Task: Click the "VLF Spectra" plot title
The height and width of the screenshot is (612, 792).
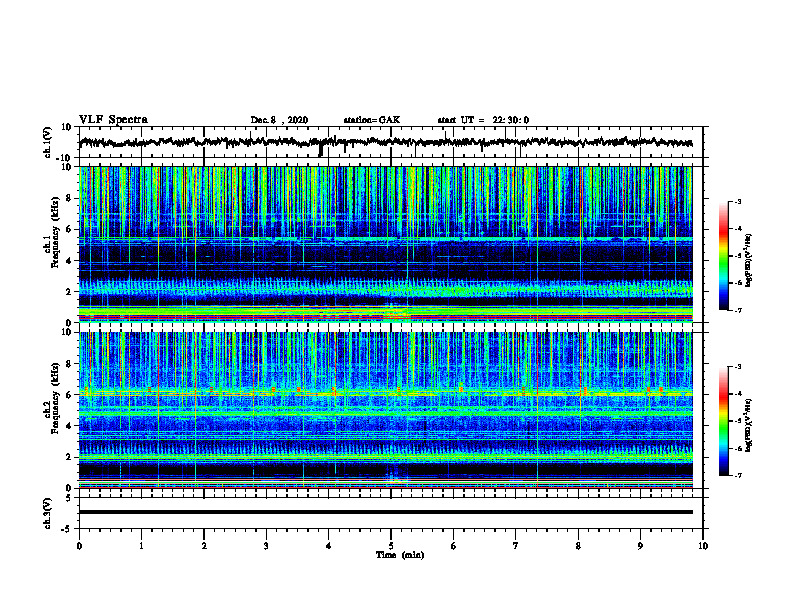Action: 113,120
